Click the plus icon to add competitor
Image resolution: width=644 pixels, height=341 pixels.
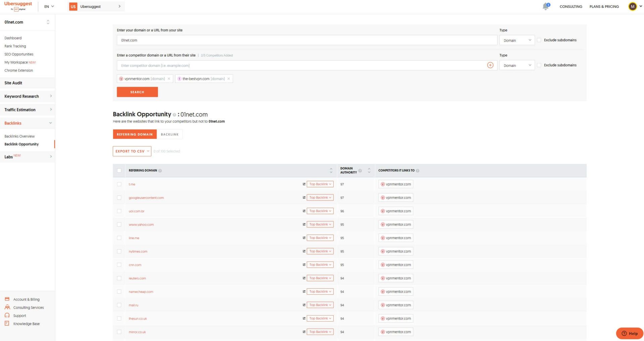tap(490, 65)
